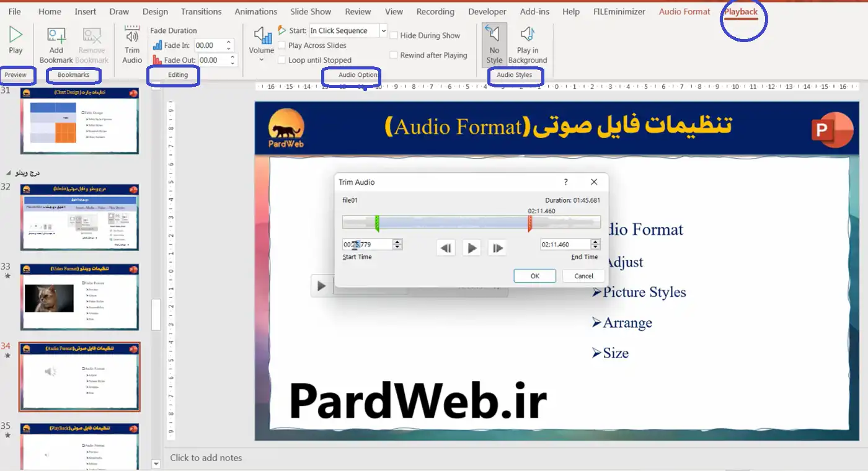868x471 pixels.
Task: Confirm trimming with the OK button
Action: (534, 276)
